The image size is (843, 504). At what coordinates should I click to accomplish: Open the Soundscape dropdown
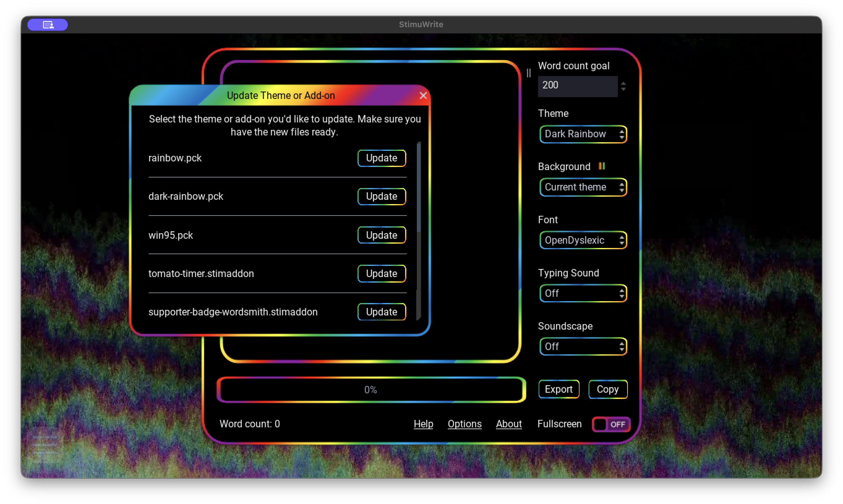coord(583,347)
